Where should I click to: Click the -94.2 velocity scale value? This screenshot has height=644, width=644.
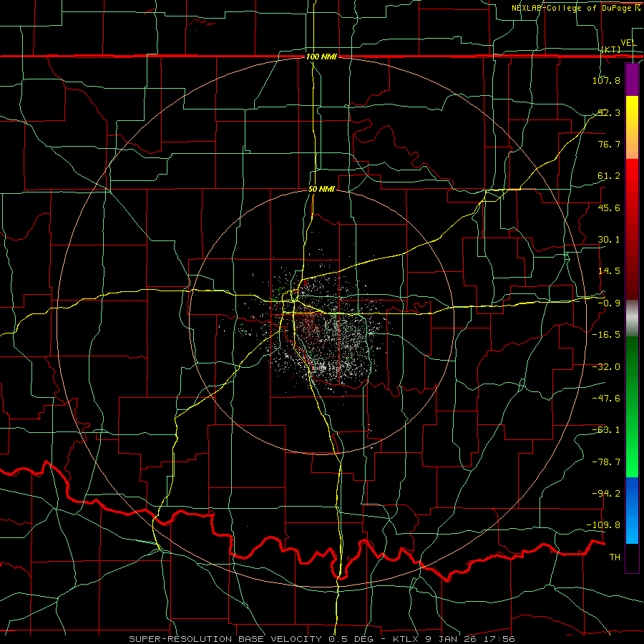click(606, 494)
